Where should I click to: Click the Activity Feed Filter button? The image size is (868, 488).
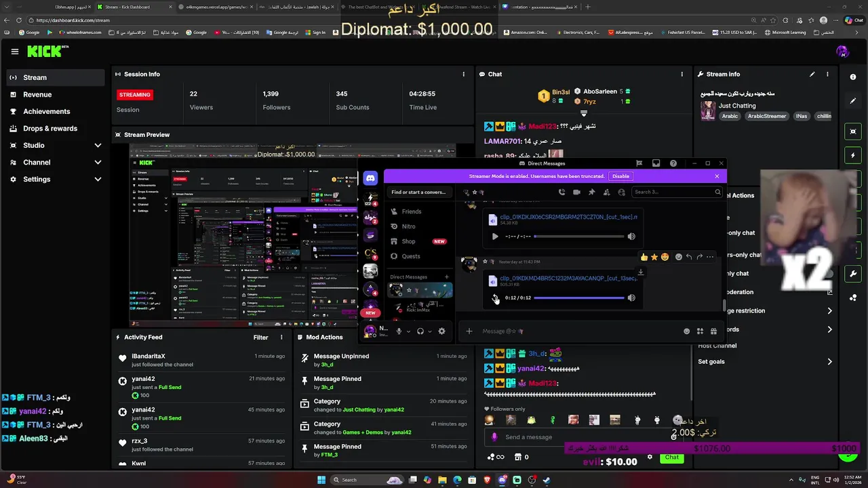pyautogui.click(x=261, y=337)
